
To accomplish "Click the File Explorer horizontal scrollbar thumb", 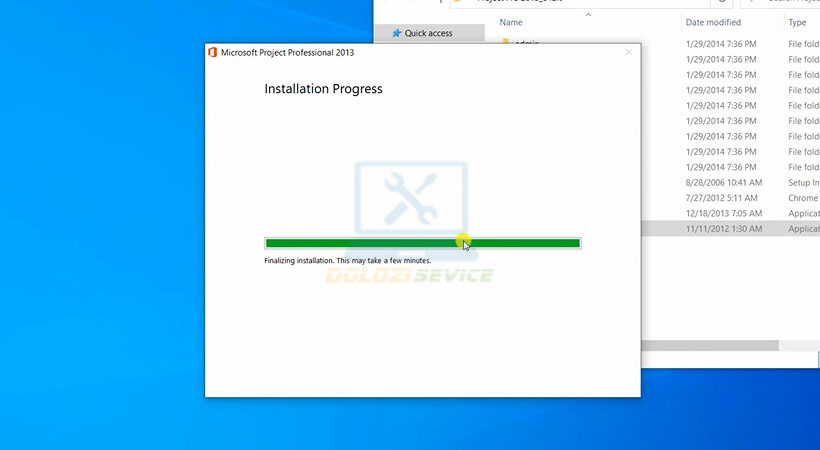I will [709, 345].
